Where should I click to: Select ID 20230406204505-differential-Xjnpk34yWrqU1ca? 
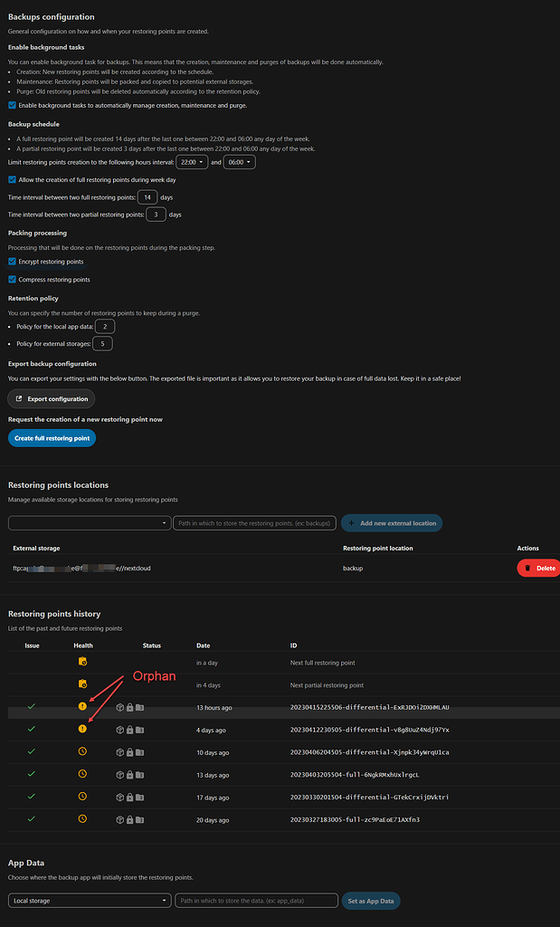370,752
